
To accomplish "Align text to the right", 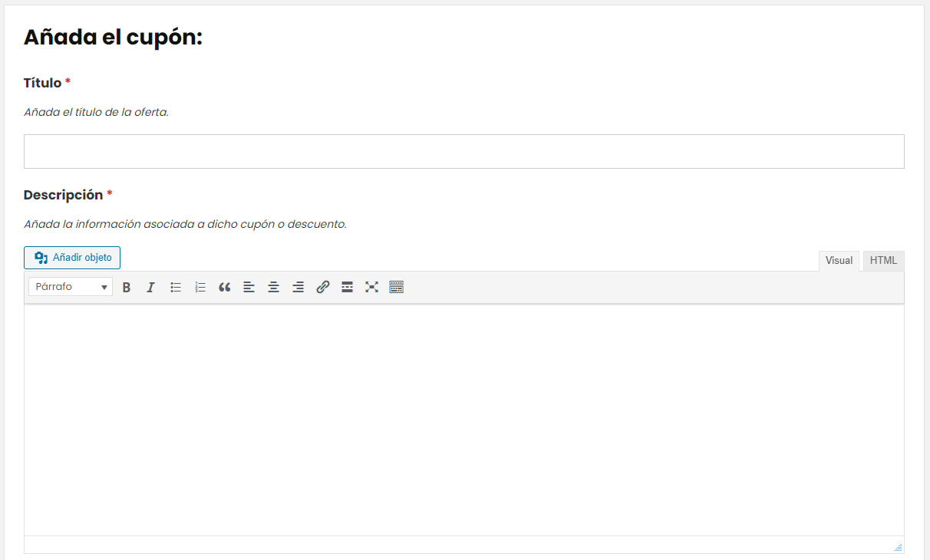I will [298, 287].
